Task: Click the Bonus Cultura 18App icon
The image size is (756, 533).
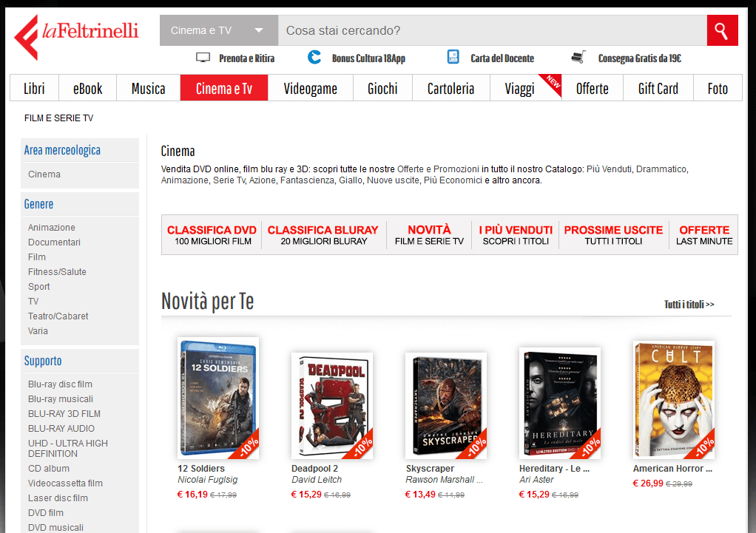Action: tap(314, 58)
